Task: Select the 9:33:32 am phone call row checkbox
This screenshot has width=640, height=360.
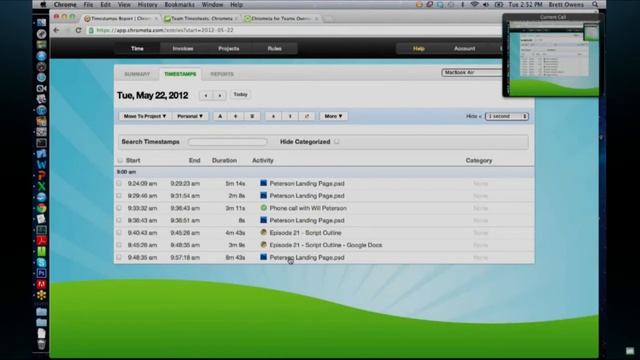Action: [x=119, y=208]
